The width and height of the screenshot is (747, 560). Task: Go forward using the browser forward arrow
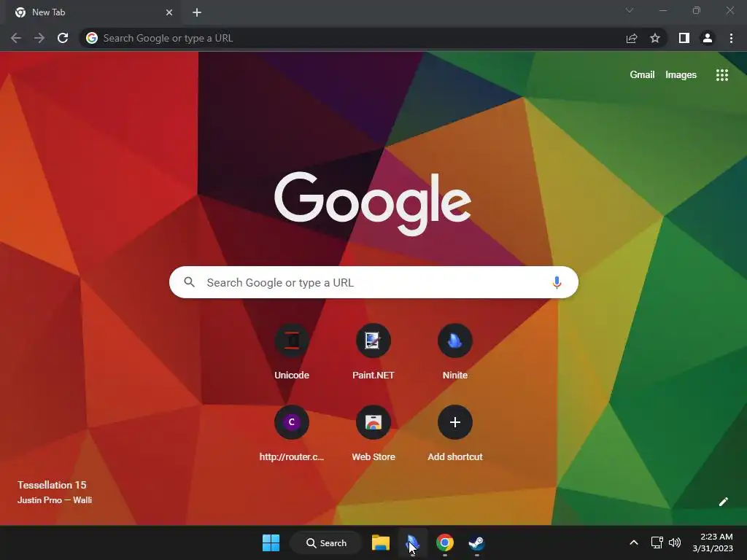(x=39, y=38)
